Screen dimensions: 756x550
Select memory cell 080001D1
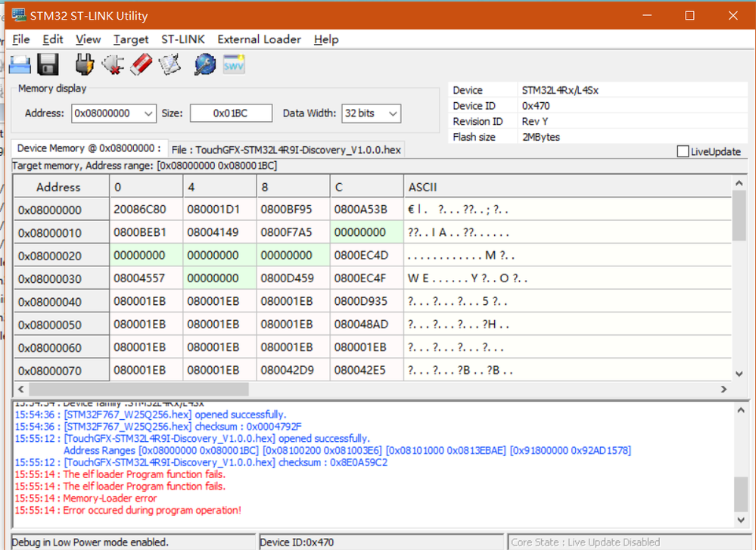coord(220,210)
